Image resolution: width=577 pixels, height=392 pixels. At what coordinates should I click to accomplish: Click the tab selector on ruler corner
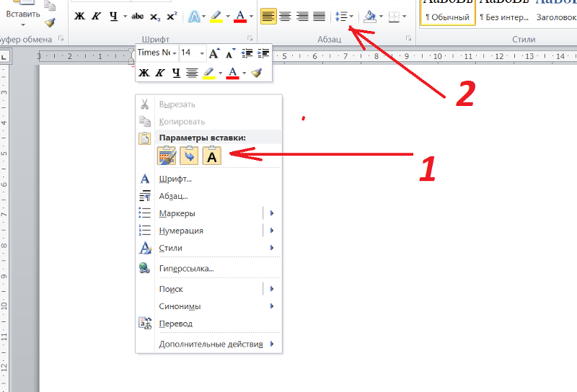pyautogui.click(x=4, y=57)
